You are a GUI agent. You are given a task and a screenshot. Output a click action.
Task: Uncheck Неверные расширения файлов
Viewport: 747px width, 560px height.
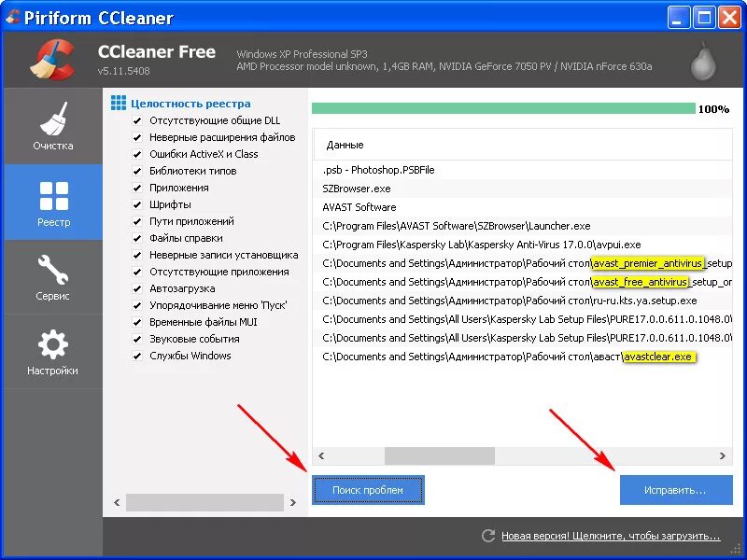(x=137, y=137)
